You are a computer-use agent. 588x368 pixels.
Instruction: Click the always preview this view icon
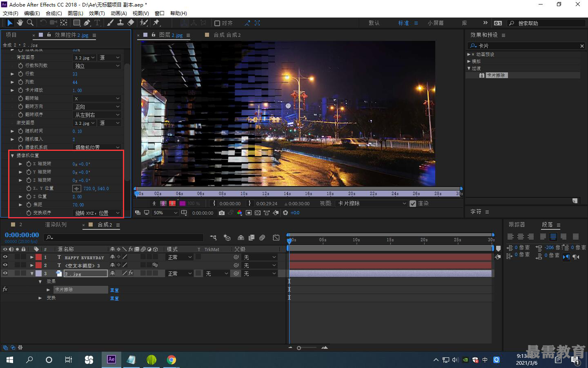click(x=138, y=213)
